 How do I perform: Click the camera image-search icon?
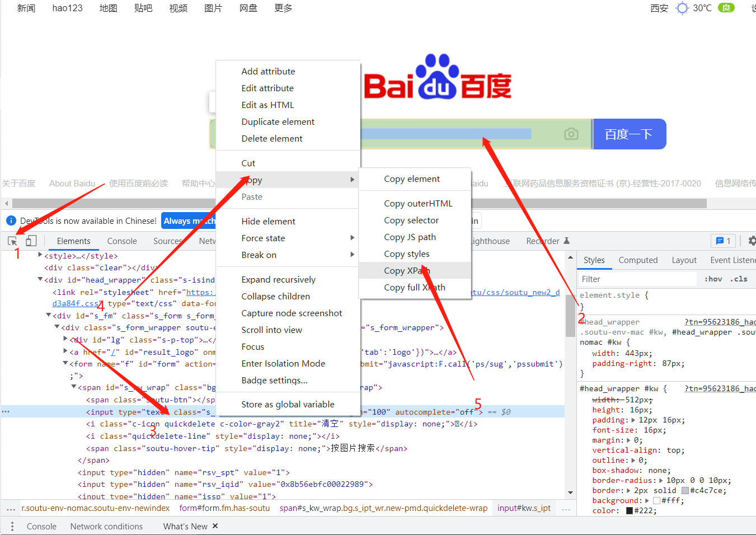pos(571,134)
